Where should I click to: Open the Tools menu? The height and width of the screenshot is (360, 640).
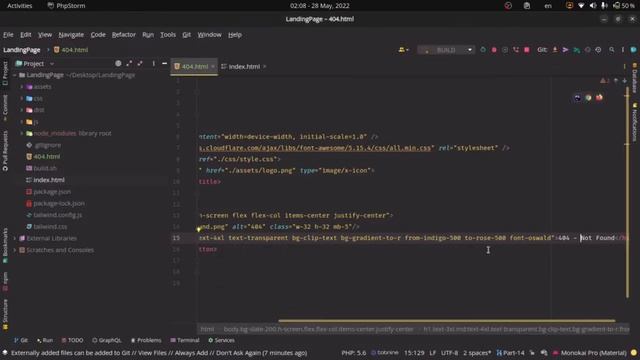(x=168, y=35)
